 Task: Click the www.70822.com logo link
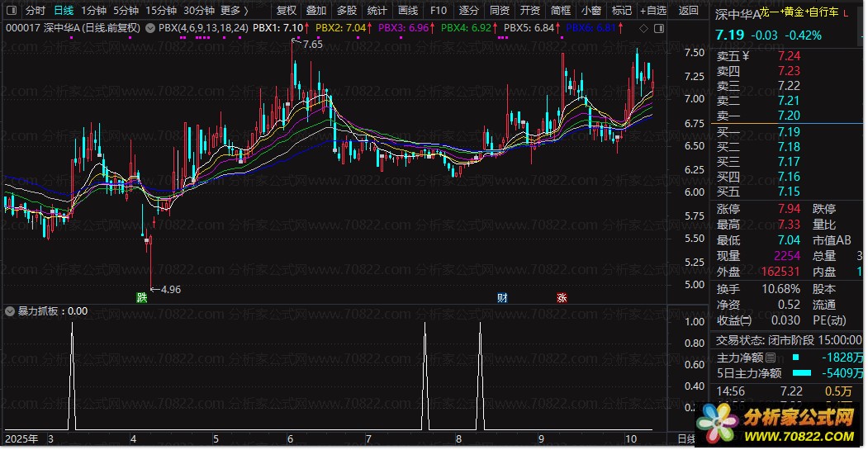(x=799, y=436)
